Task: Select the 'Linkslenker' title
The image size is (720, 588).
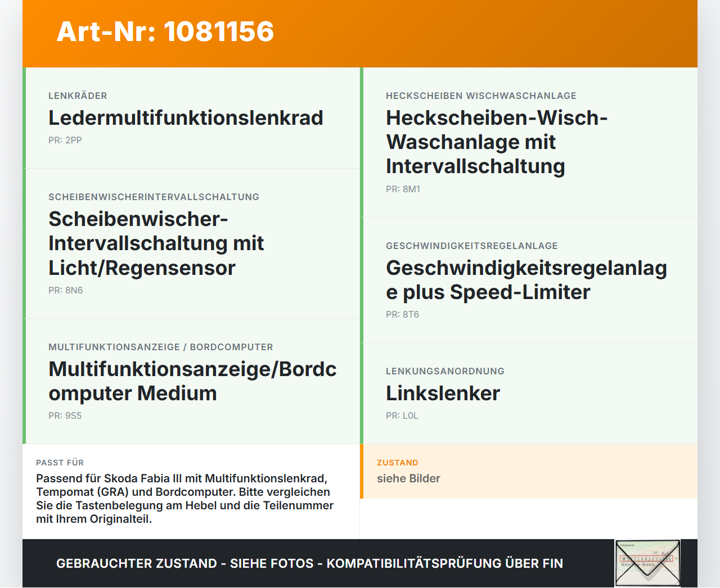Action: tap(443, 393)
